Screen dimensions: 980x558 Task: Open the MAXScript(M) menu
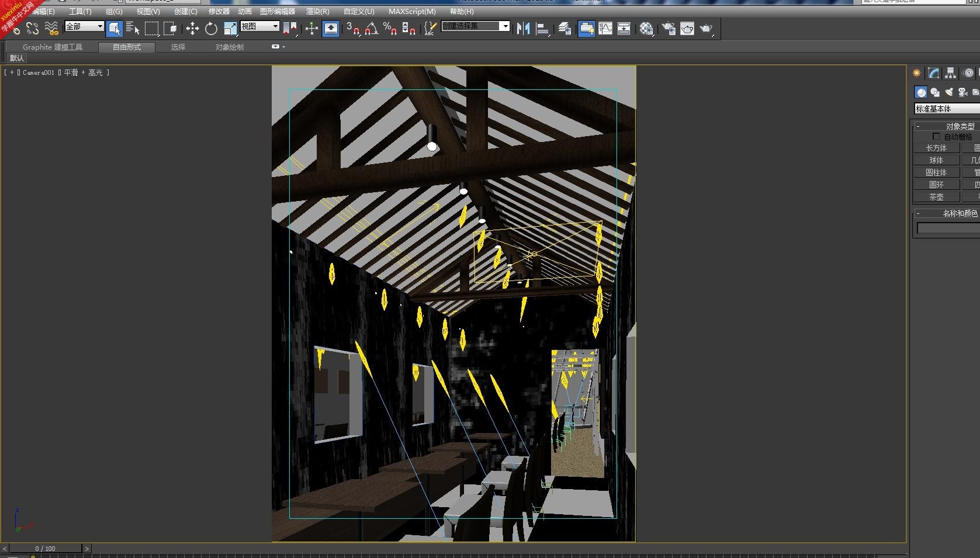click(x=412, y=12)
